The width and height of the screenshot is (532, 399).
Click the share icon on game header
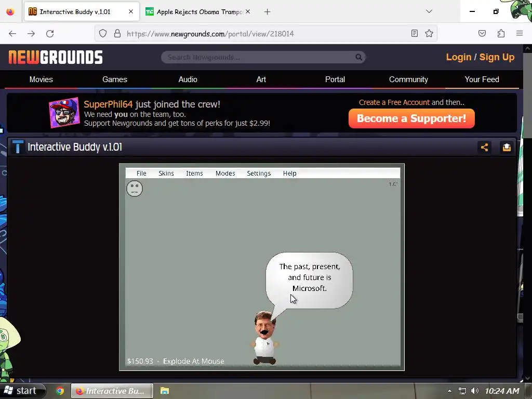coord(484,147)
